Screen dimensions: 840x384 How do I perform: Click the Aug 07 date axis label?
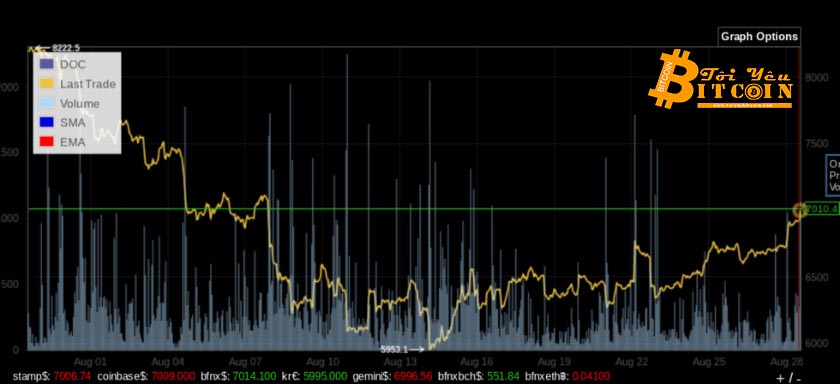245,362
